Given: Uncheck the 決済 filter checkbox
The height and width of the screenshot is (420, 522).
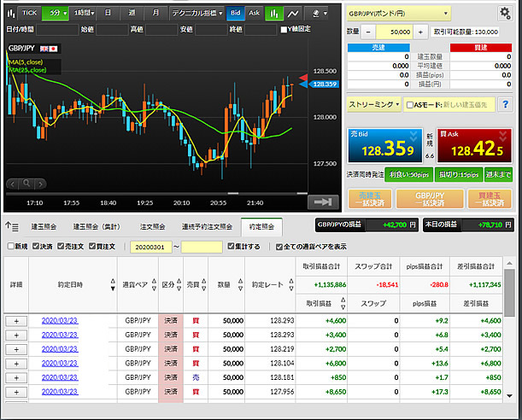Looking at the screenshot, I should click(36, 246).
